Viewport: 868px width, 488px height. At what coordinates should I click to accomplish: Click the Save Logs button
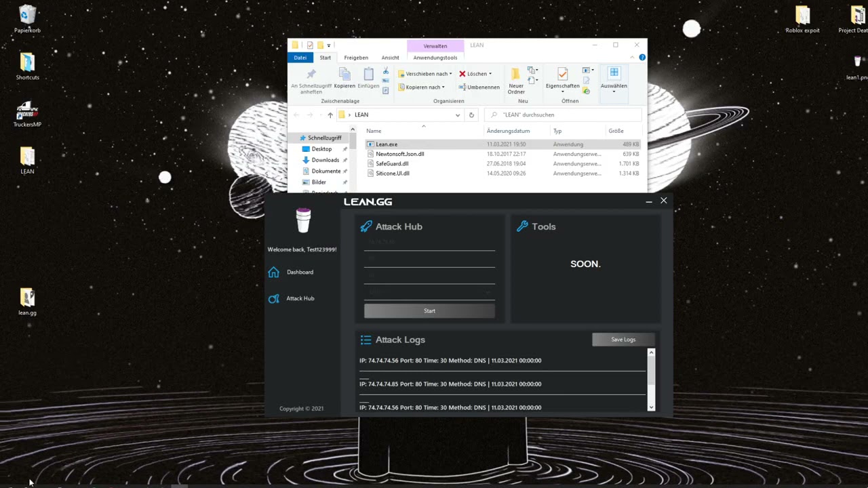(623, 340)
